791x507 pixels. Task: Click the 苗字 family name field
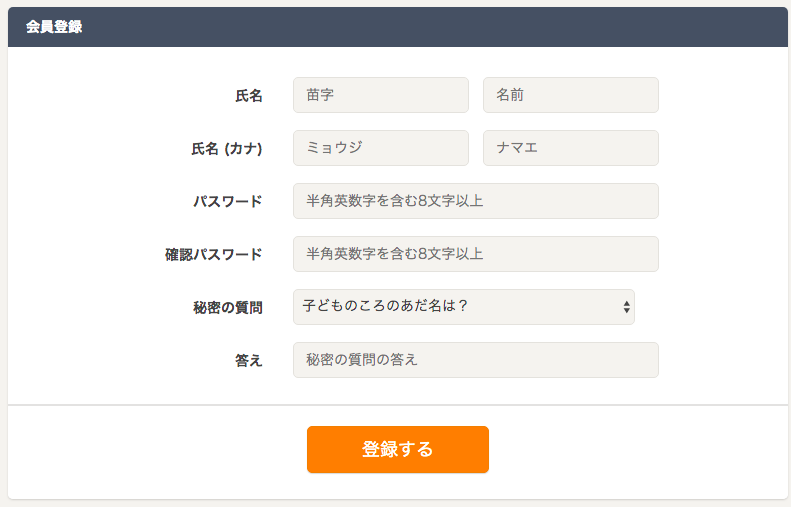pyautogui.click(x=380, y=95)
